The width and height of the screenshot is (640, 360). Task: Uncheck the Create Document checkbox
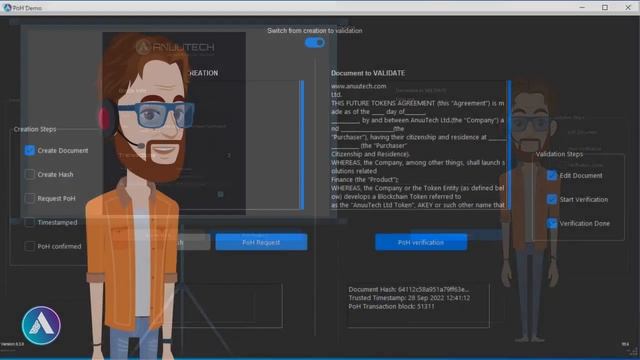click(29, 150)
